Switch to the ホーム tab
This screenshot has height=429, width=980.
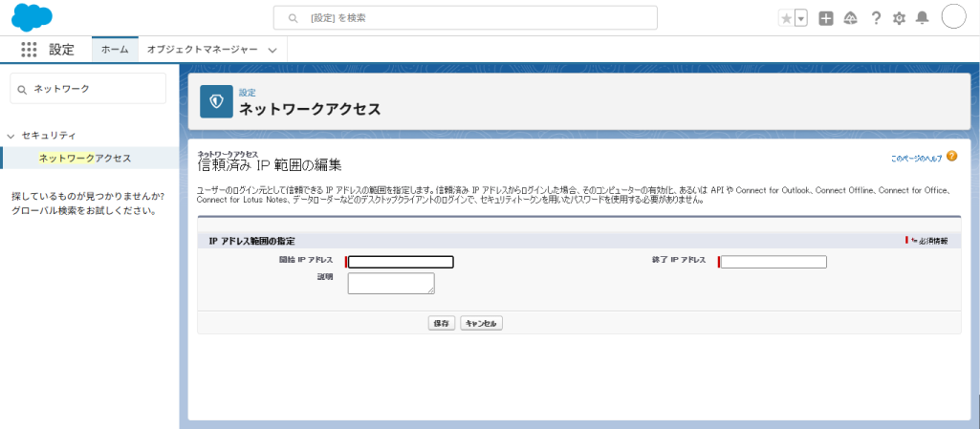[x=115, y=50]
